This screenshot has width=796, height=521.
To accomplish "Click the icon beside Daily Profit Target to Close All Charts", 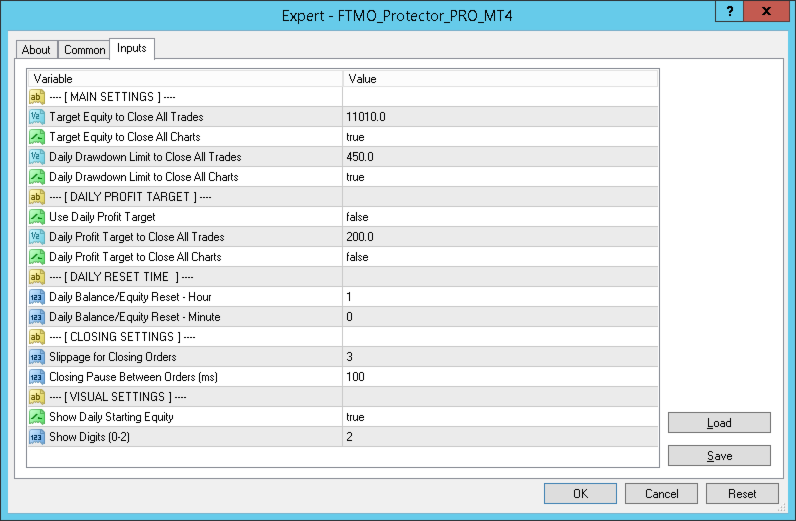I will [37, 257].
